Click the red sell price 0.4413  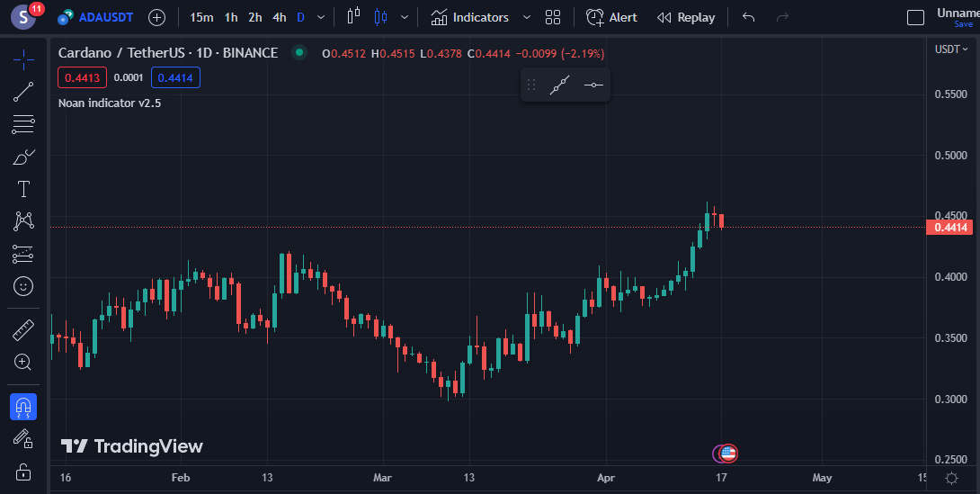tap(82, 77)
